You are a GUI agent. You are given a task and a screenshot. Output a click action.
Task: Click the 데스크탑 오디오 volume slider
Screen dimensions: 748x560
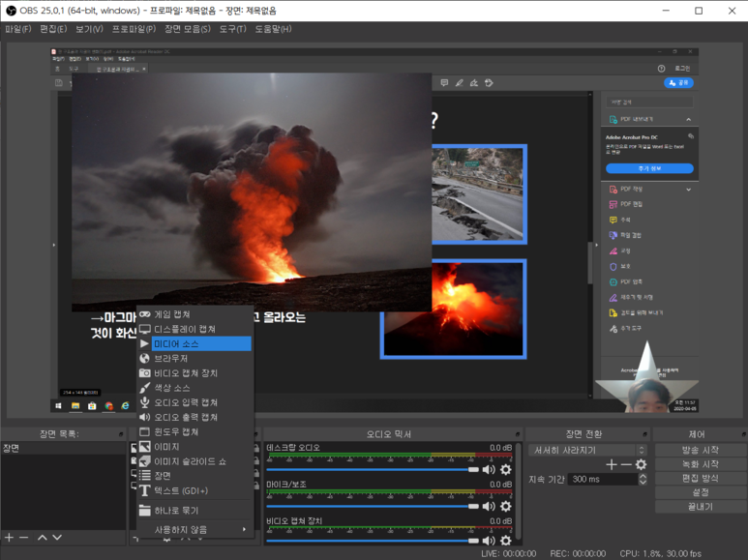[373, 470]
